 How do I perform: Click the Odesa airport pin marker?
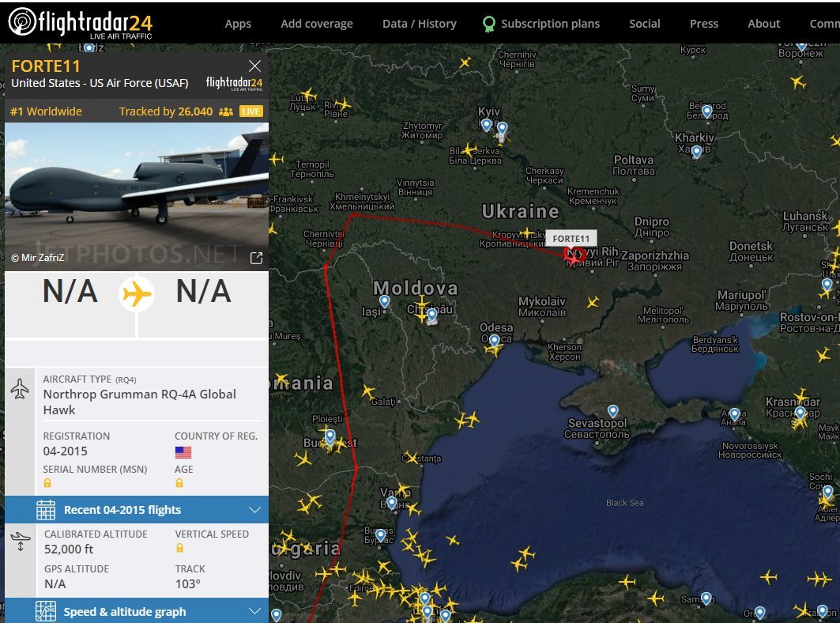tap(494, 341)
